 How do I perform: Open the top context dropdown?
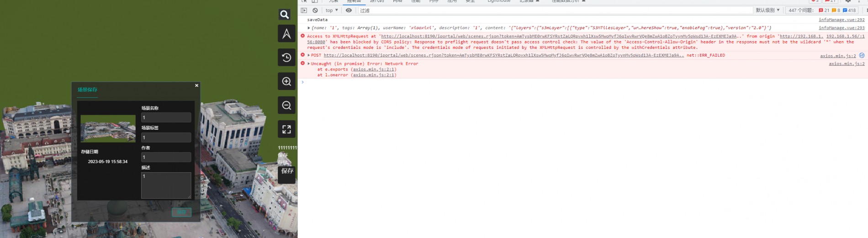tap(332, 10)
